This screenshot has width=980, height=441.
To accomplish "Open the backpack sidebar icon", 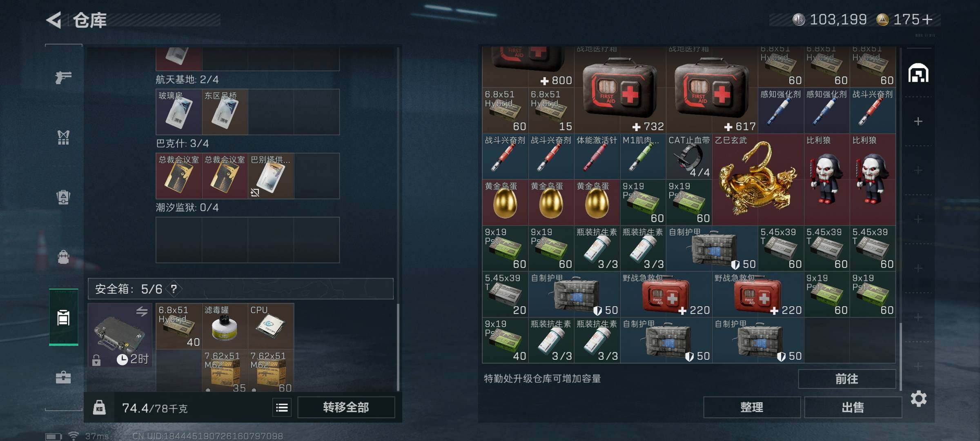I will tap(63, 257).
